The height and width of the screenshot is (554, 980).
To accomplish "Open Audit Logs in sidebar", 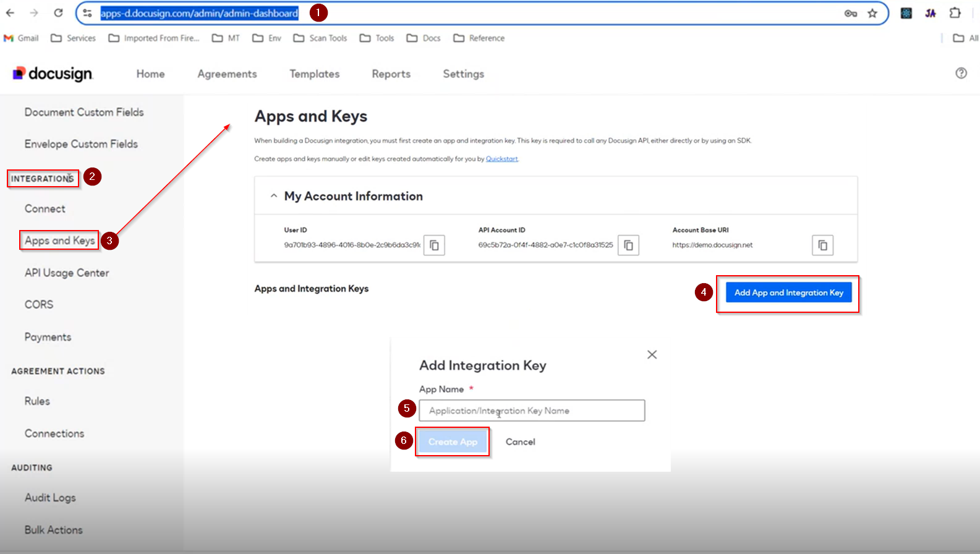I will pos(50,498).
